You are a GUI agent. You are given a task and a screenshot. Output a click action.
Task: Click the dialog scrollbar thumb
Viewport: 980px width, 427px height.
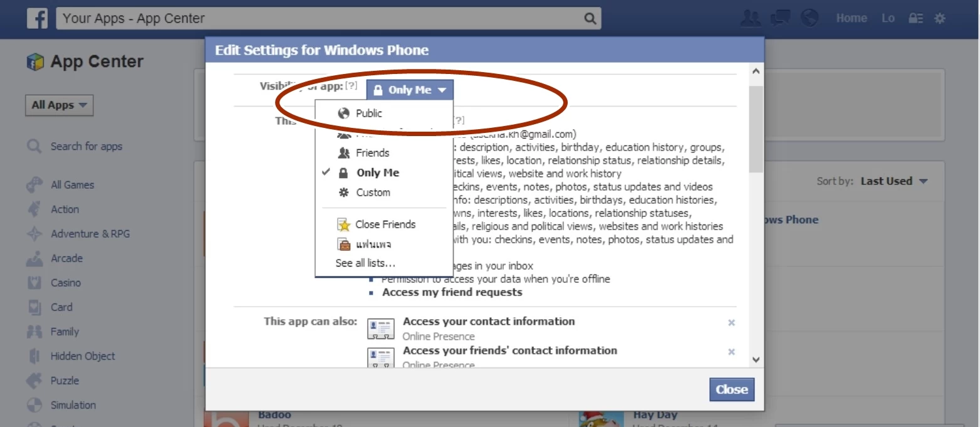(756, 129)
